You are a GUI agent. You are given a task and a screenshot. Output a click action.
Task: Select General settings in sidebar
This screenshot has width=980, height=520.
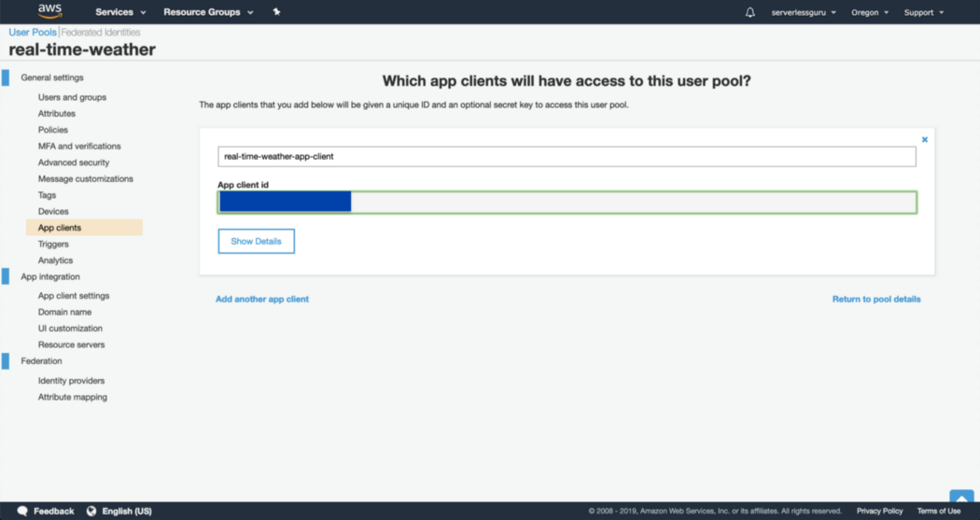pyautogui.click(x=52, y=77)
